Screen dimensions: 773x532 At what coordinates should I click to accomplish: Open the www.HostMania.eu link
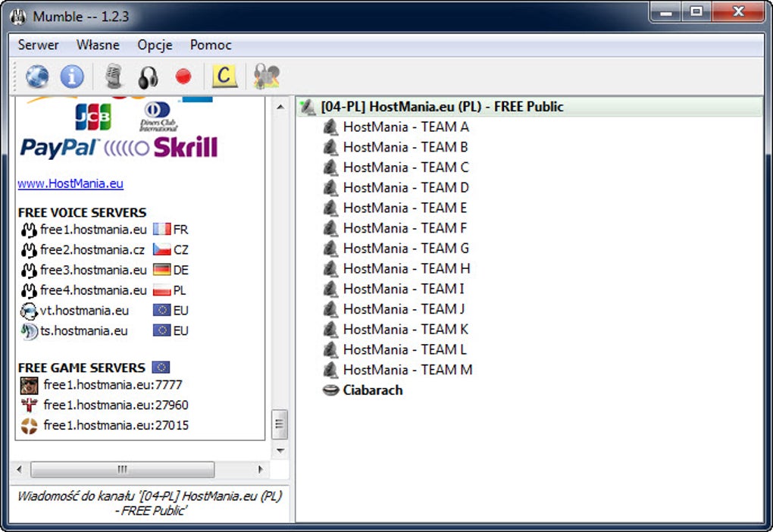click(70, 184)
